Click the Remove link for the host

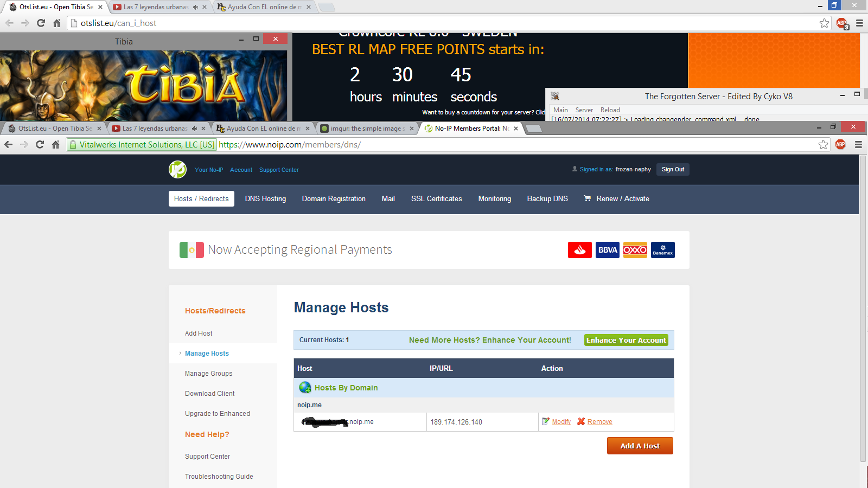pos(599,422)
